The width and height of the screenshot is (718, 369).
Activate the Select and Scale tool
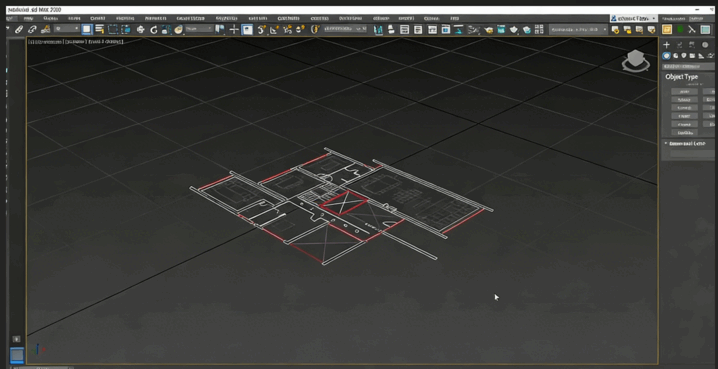pos(166,30)
